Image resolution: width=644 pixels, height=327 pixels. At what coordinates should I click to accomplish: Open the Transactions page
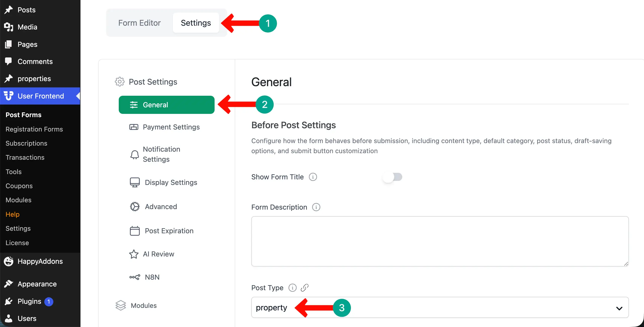coord(25,157)
